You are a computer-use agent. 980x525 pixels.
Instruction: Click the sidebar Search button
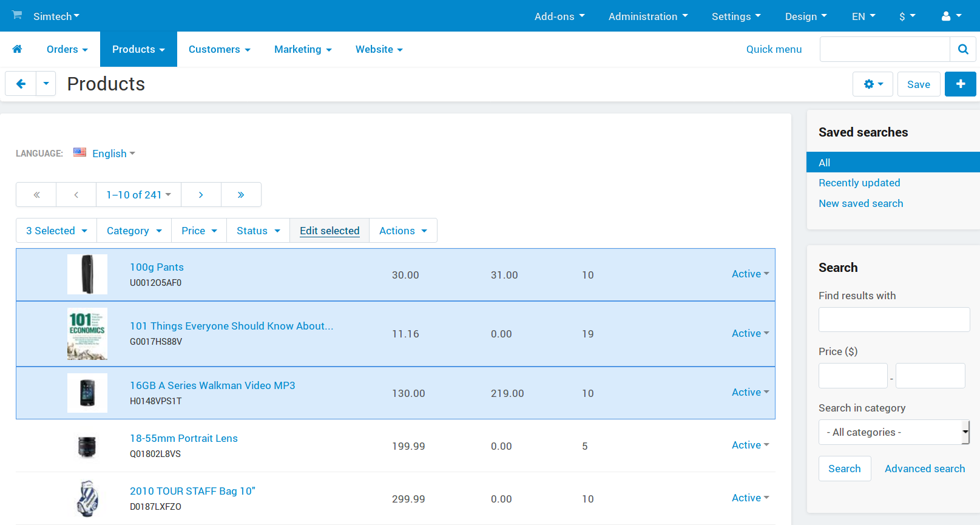[x=845, y=469]
